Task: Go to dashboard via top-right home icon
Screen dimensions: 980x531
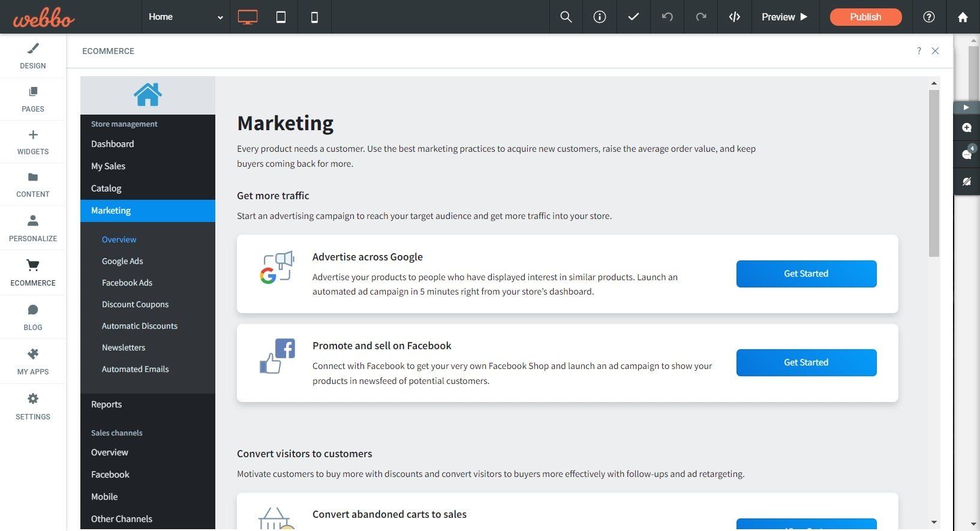Action: tap(963, 17)
